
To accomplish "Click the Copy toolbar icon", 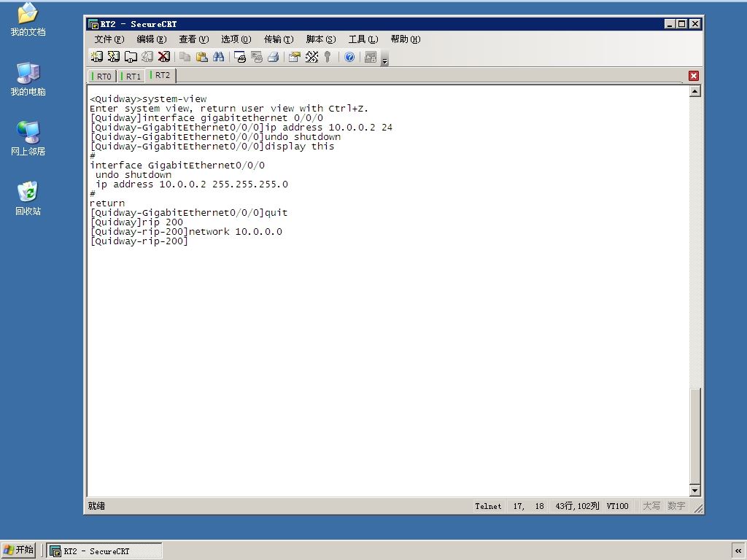I will point(185,57).
